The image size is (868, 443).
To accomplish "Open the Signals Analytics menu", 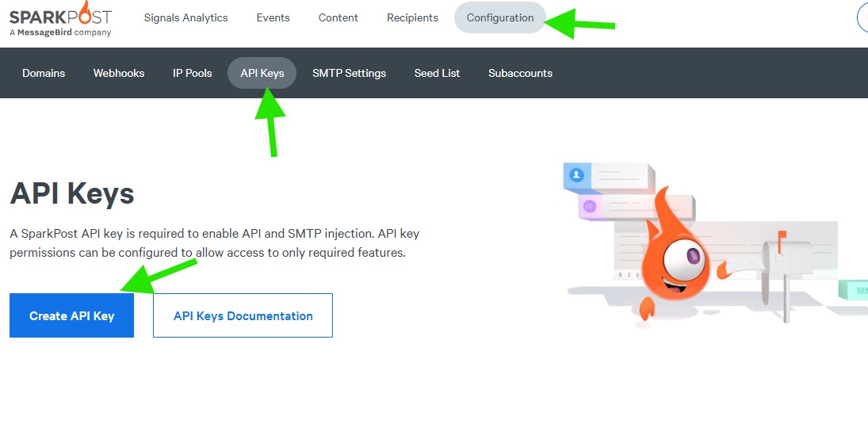I will [x=185, y=17].
